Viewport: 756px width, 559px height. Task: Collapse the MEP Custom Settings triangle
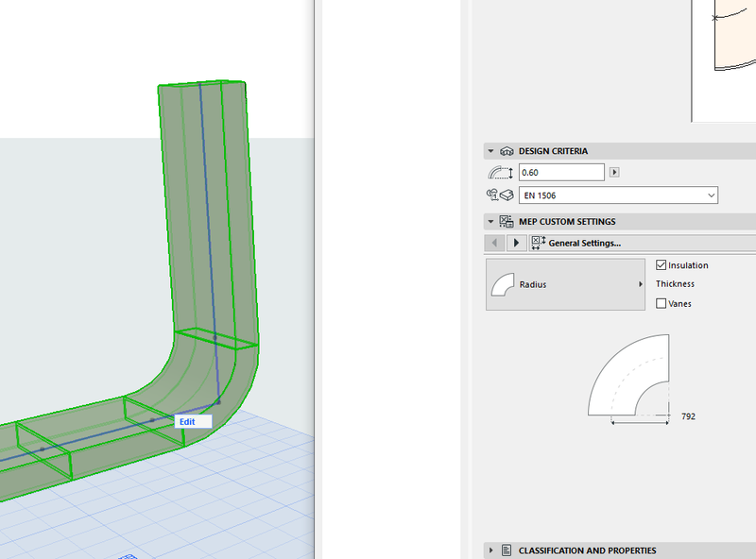point(490,222)
